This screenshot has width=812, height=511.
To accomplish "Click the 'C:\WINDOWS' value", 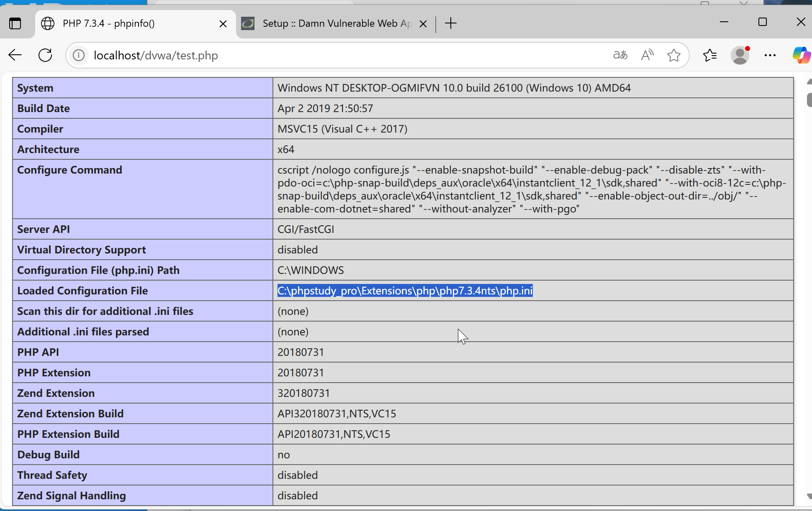I will [x=311, y=270].
